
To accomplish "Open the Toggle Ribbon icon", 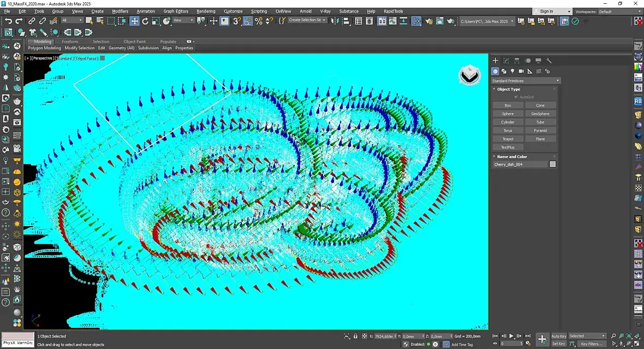I will (382, 21).
